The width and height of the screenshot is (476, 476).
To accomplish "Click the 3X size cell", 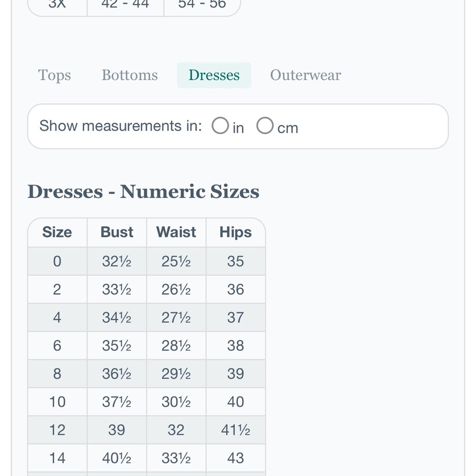I will (57, 5).
